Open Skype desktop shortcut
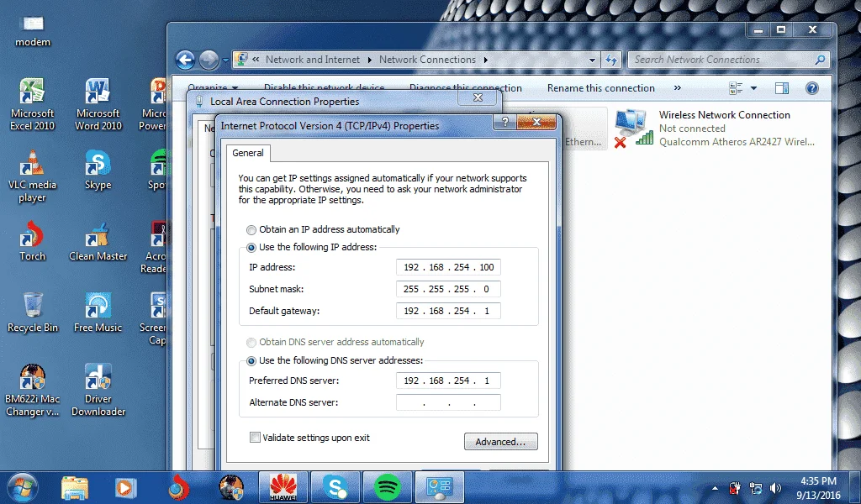Viewport: 861px width, 504px height. [x=98, y=170]
